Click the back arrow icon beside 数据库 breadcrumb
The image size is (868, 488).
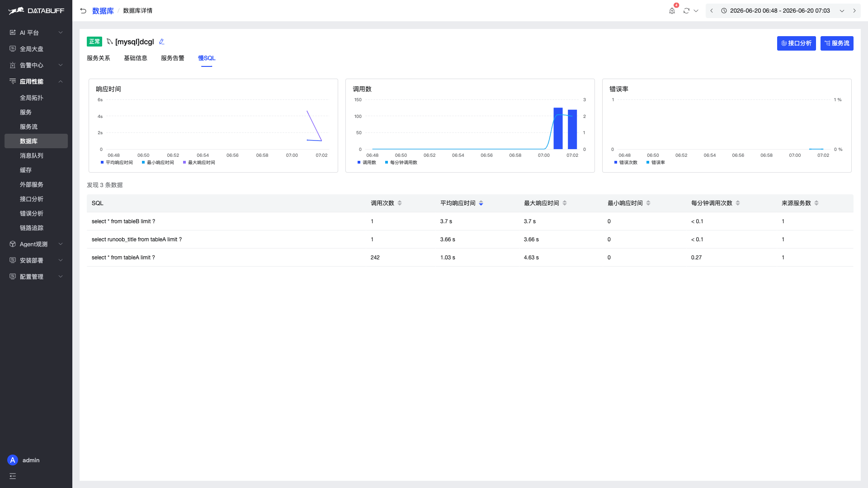tap(83, 11)
